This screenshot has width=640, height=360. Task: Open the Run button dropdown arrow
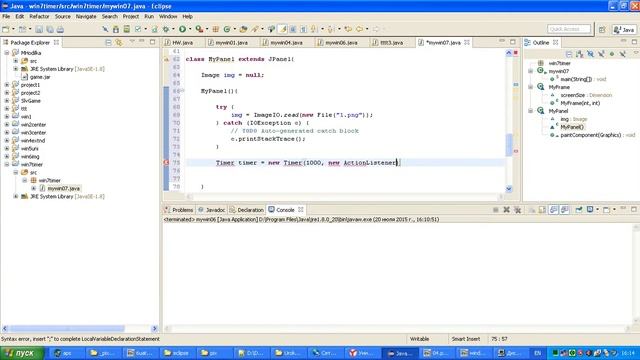190,29
